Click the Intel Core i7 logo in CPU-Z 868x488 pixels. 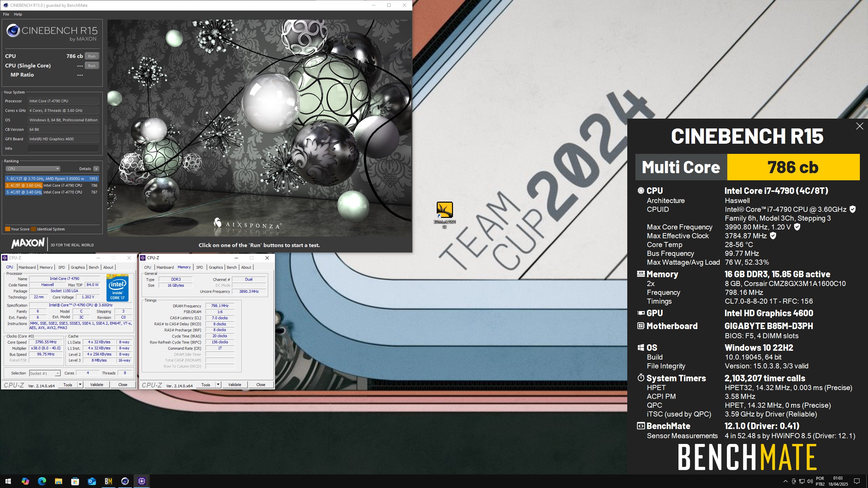point(117,288)
